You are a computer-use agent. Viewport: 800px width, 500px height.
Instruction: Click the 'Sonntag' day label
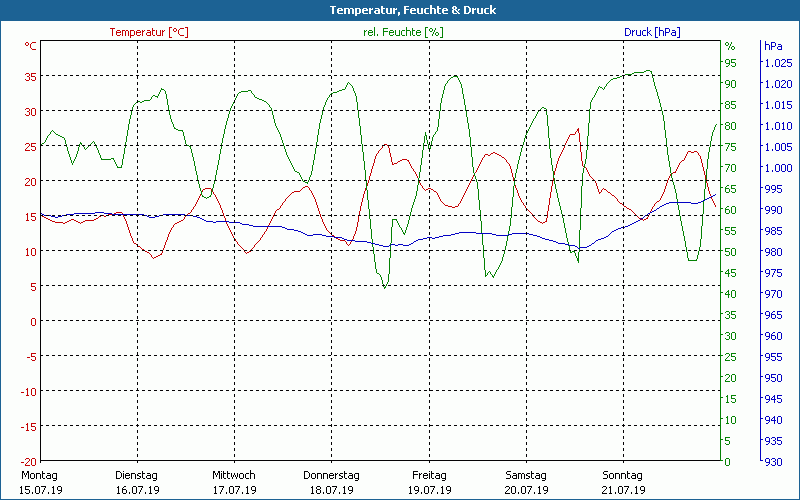[622, 476]
